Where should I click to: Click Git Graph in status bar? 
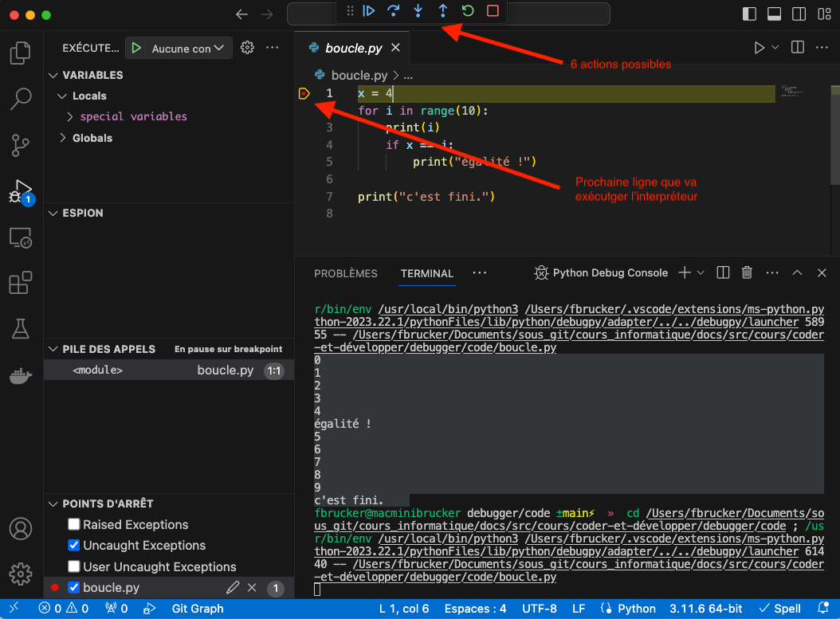(x=198, y=609)
